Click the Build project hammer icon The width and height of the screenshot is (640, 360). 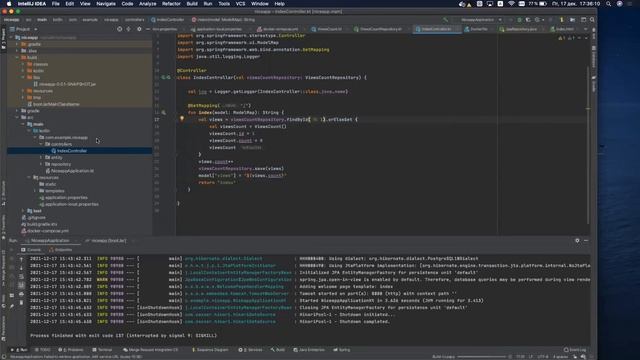(446, 20)
